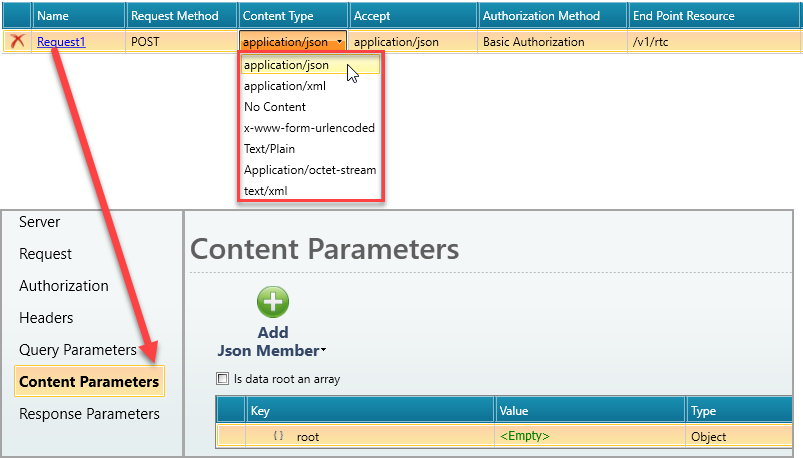Image resolution: width=803 pixels, height=458 pixels.
Task: Open the Request1 link
Action: point(61,42)
